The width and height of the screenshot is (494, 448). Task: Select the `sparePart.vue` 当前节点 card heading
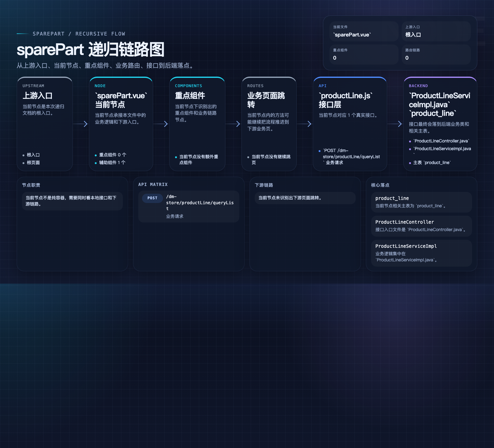click(121, 100)
